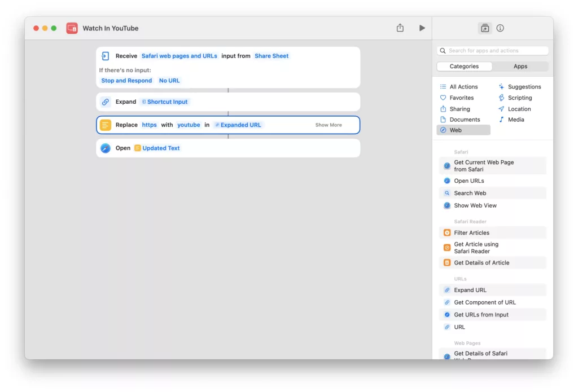This screenshot has height=392, width=578.
Task: Expand Show More in Replace action
Action: click(x=329, y=125)
